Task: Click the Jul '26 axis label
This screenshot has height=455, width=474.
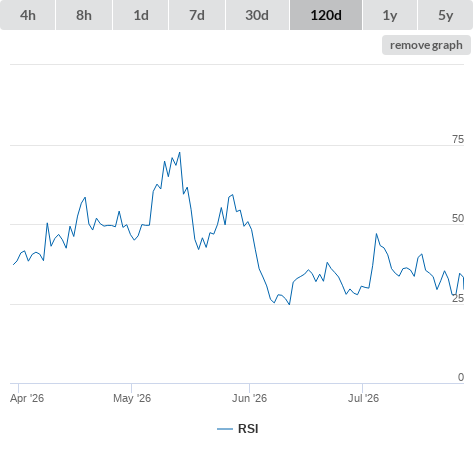Action: click(363, 398)
